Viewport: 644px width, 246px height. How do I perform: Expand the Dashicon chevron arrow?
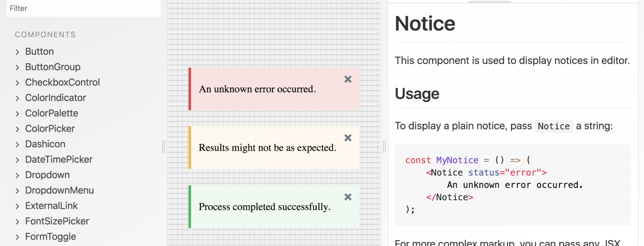tap(17, 144)
